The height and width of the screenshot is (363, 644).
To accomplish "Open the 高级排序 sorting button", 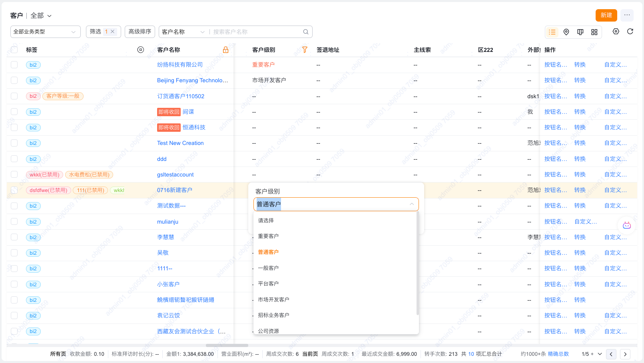I will [x=140, y=32].
